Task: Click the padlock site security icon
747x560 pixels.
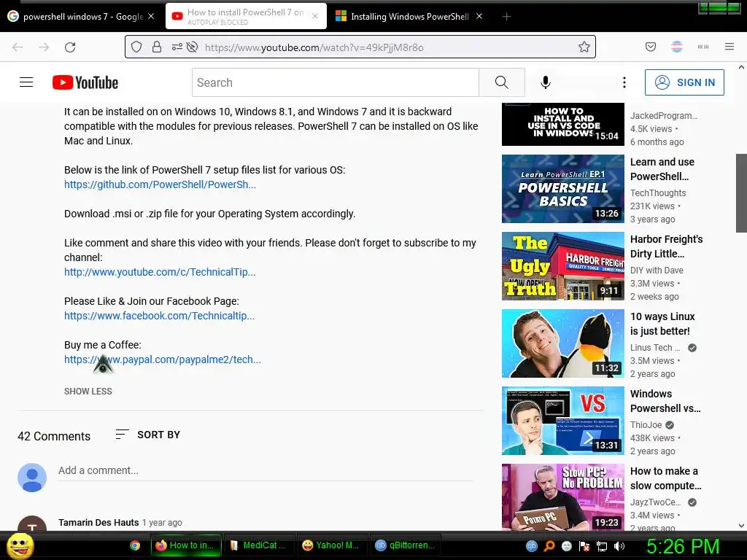Action: click(157, 47)
